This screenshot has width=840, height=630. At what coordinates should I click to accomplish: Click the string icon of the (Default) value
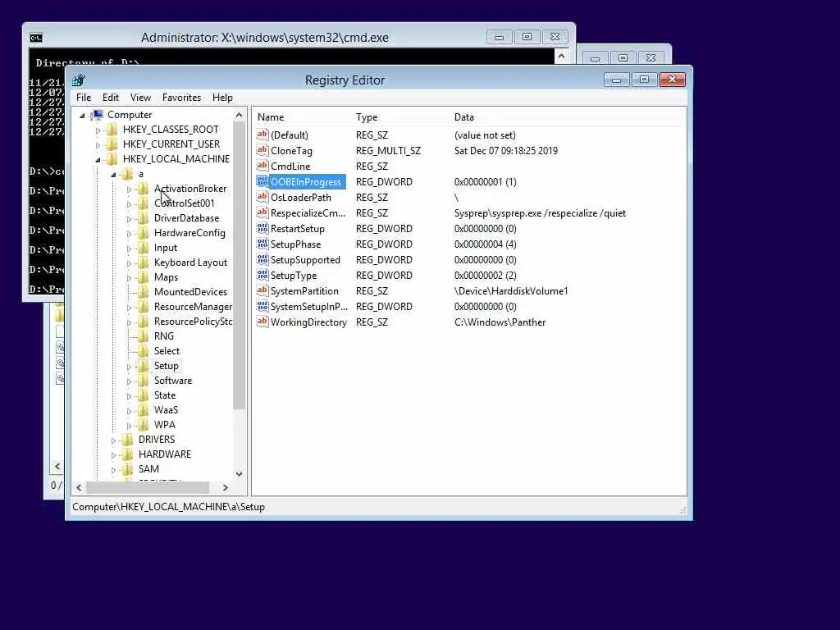click(x=262, y=135)
